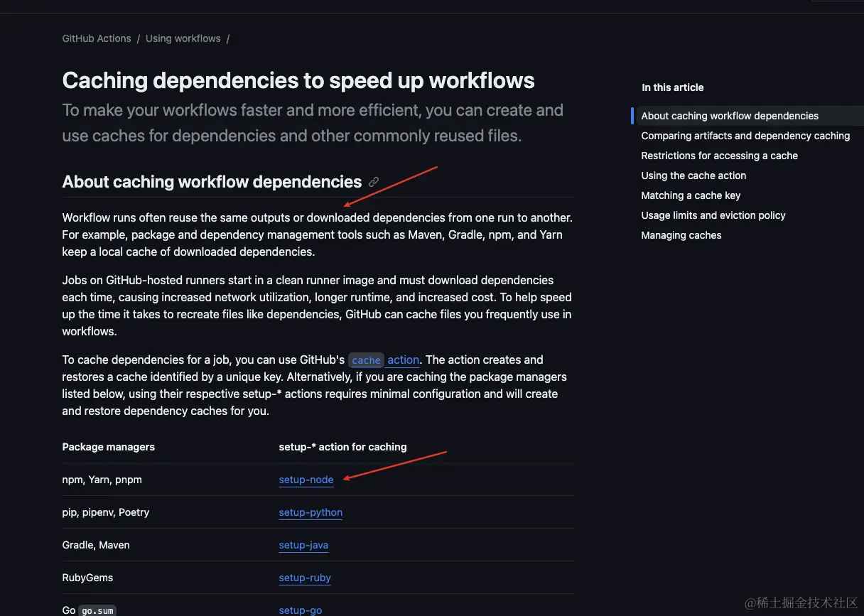
Task: Jump to 'Restrictions for accessing a cache'
Action: (719, 156)
